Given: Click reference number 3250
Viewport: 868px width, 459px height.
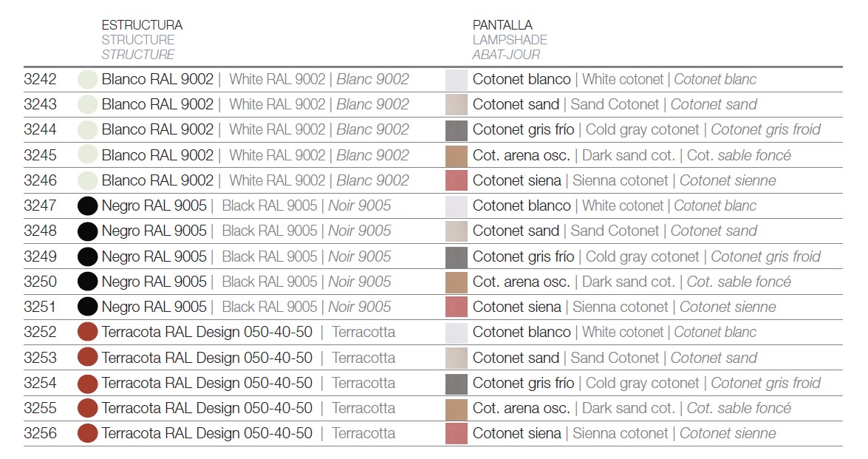Looking at the screenshot, I should (x=40, y=282).
